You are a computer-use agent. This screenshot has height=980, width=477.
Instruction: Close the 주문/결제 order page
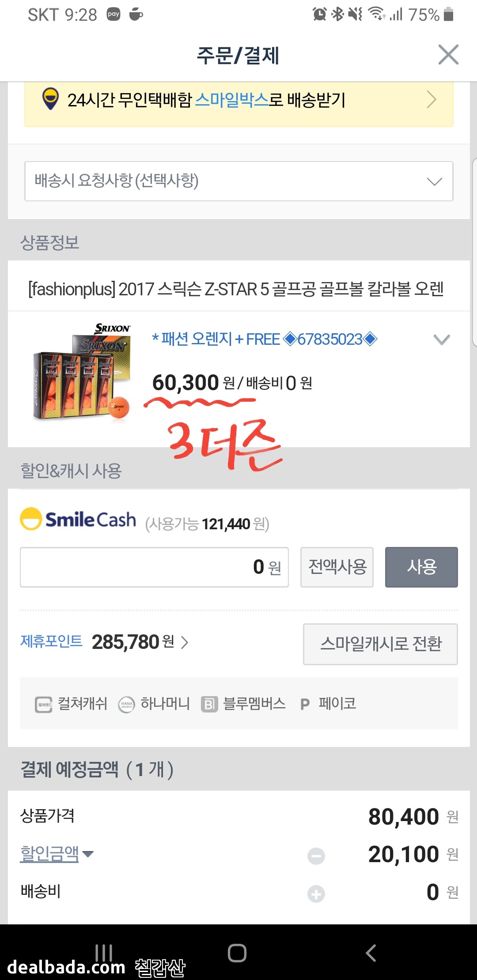click(448, 55)
